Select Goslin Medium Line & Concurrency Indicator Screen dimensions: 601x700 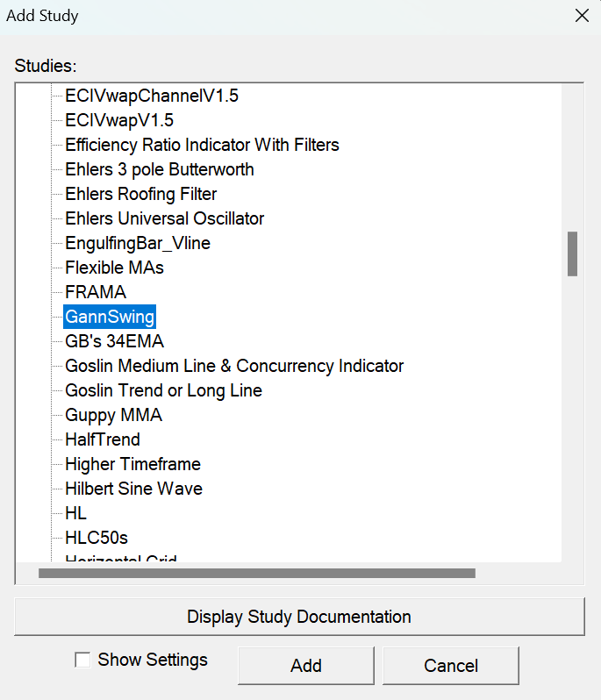pyautogui.click(x=234, y=366)
